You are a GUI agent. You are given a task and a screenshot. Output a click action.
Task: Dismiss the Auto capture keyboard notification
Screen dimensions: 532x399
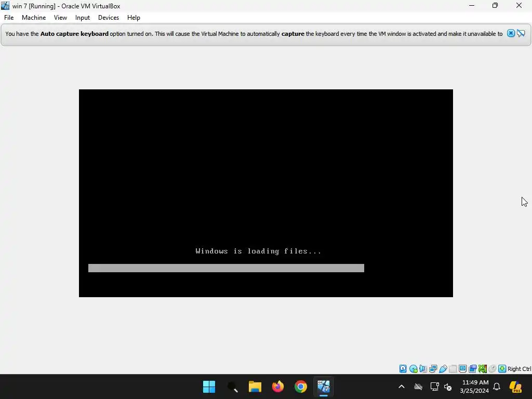tap(511, 33)
